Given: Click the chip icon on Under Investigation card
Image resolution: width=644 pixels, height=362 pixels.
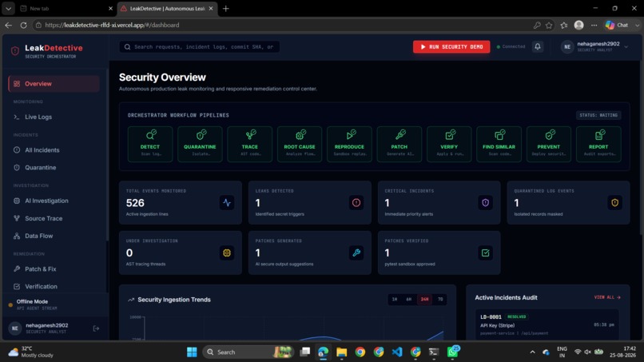Looking at the screenshot, I should tap(227, 253).
